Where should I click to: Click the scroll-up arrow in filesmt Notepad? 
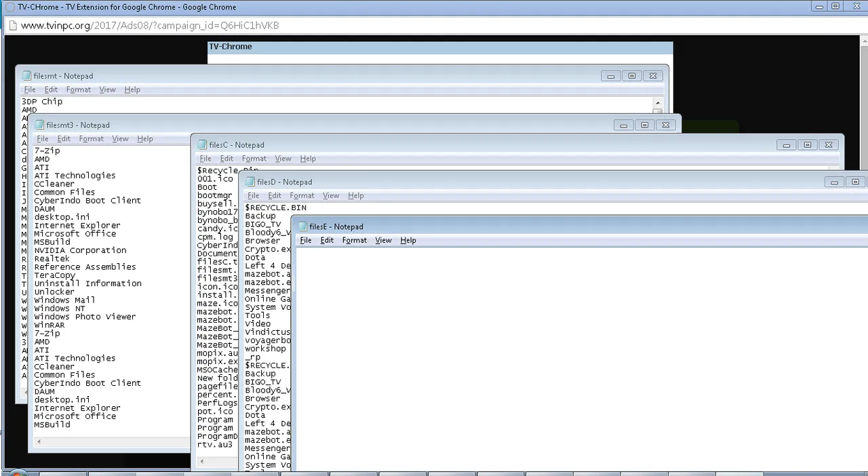click(x=658, y=103)
